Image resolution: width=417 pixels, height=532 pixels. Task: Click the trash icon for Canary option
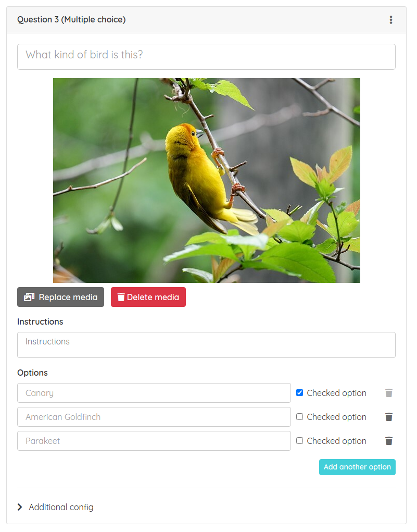(x=389, y=393)
